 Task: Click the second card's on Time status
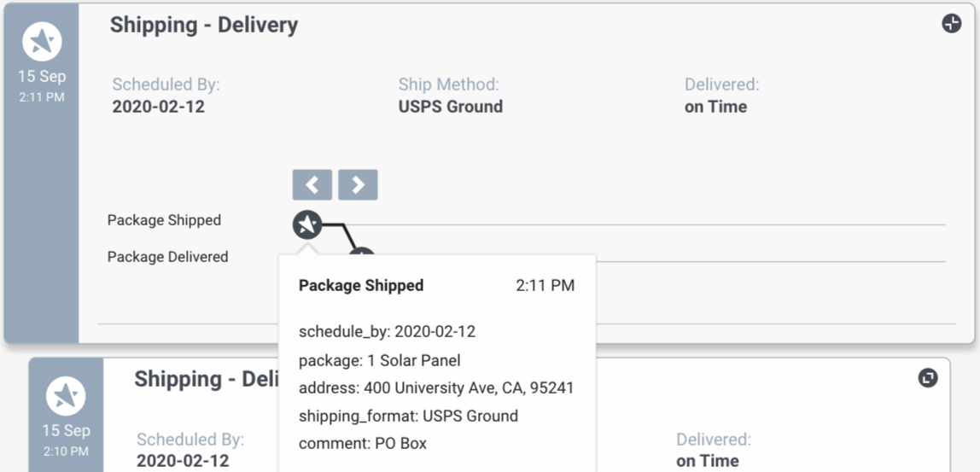[708, 462]
